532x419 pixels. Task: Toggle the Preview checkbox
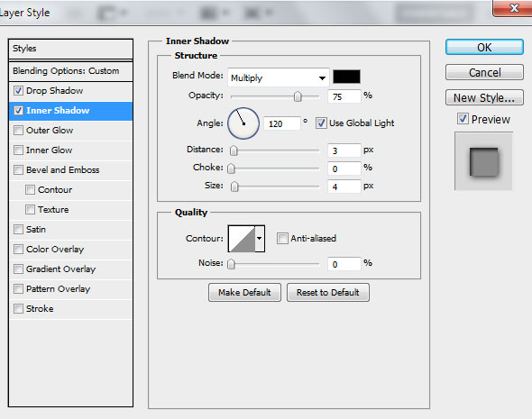click(x=463, y=119)
